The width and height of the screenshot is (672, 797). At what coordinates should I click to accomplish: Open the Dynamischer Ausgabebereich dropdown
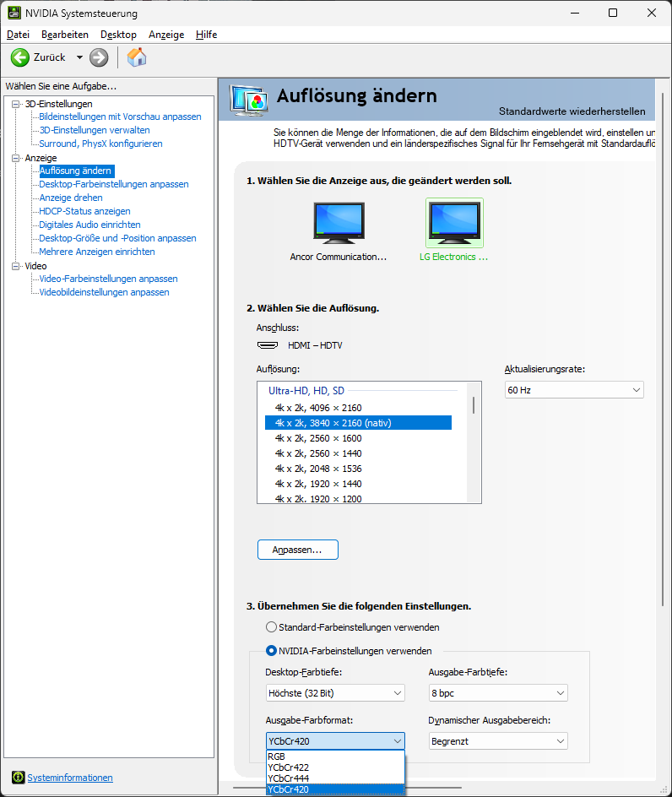point(498,741)
